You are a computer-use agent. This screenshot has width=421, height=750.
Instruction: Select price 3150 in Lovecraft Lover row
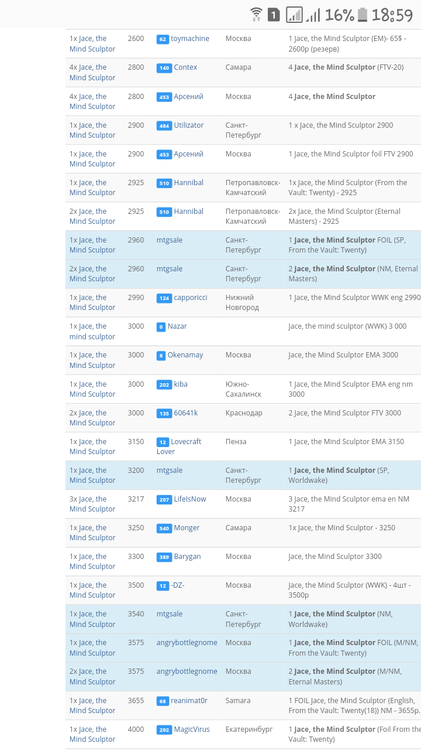tap(136, 441)
